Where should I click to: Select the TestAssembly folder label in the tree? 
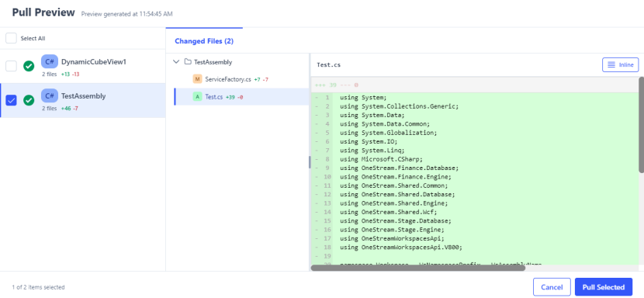213,62
